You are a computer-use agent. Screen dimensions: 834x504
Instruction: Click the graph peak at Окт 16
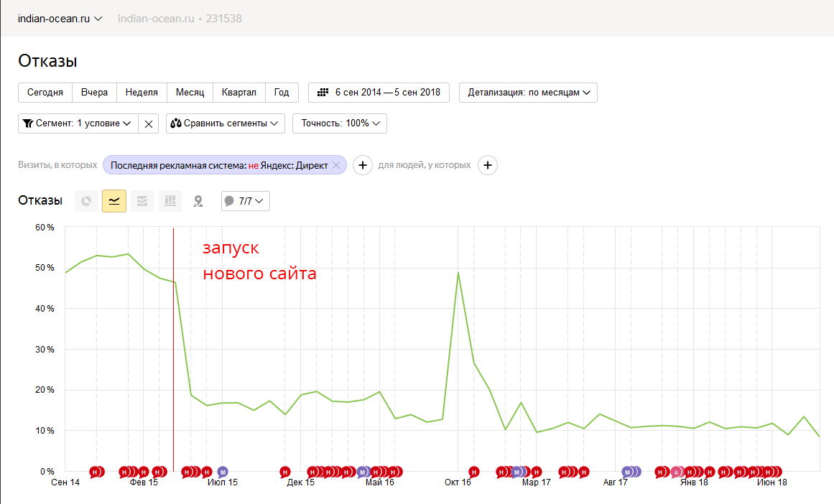(x=458, y=273)
